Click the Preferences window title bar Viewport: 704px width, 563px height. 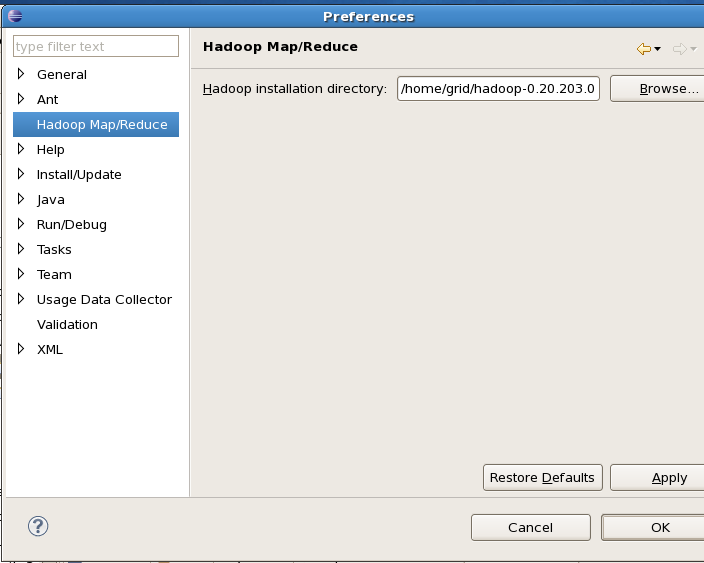click(355, 16)
